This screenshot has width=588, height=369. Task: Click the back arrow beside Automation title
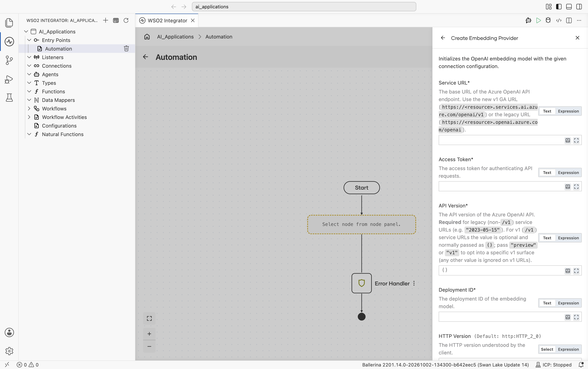coord(145,57)
